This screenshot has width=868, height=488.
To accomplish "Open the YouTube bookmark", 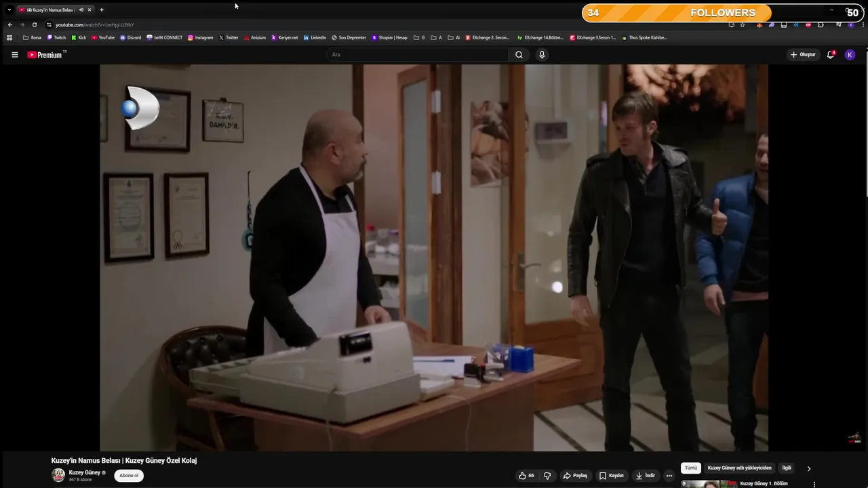I will click(103, 38).
